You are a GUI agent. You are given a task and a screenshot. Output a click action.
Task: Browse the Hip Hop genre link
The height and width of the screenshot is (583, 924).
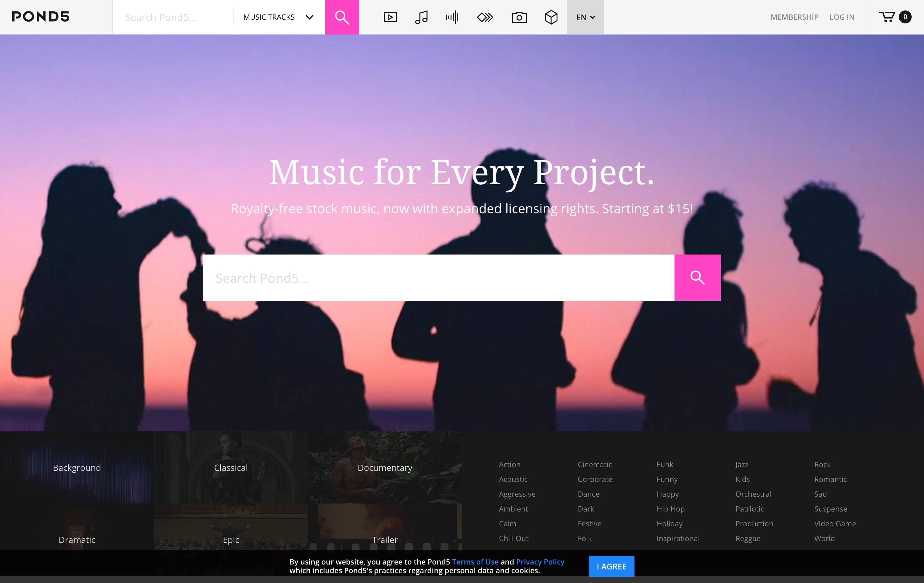click(670, 508)
